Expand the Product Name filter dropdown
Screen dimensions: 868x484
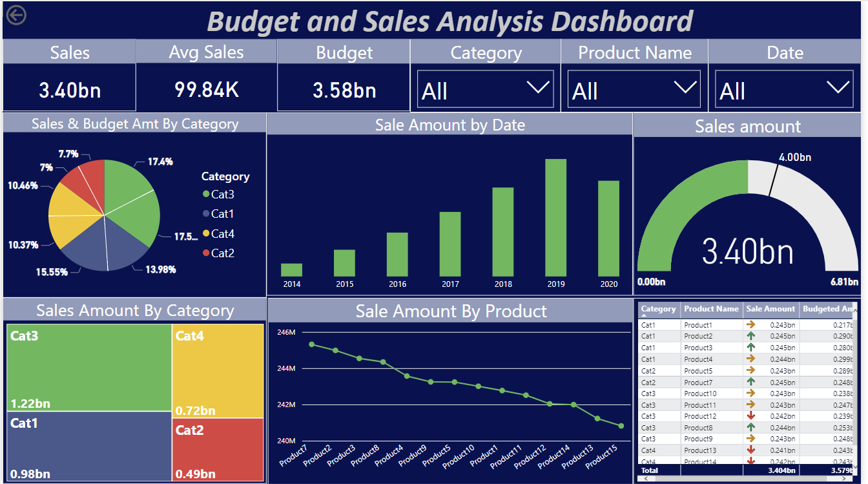coord(685,89)
